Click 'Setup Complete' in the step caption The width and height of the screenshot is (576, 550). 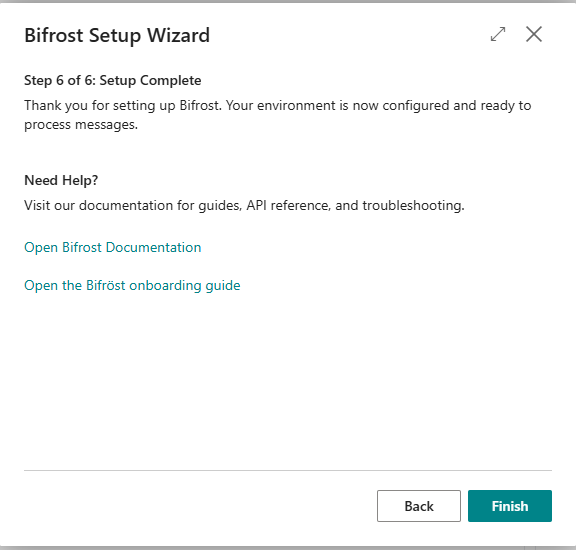tap(150, 80)
